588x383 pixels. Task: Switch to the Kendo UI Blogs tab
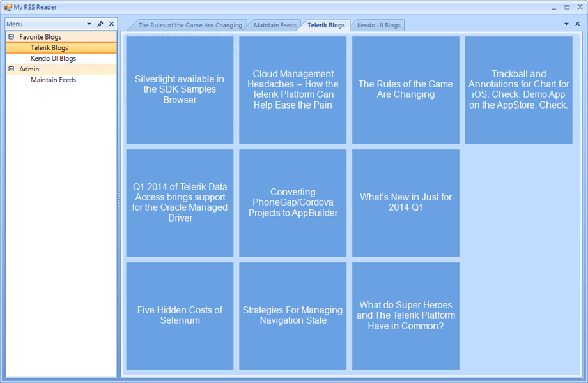point(377,24)
